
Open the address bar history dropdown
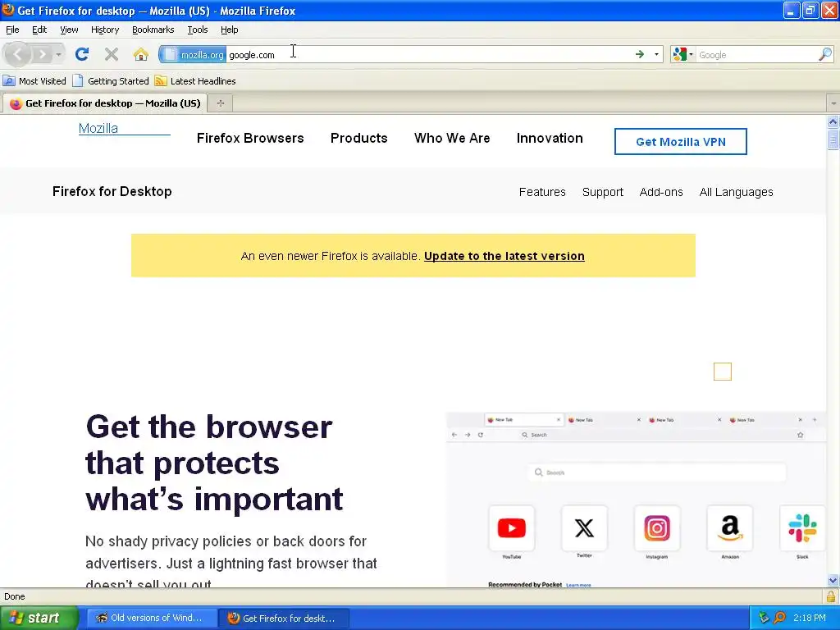tap(656, 54)
